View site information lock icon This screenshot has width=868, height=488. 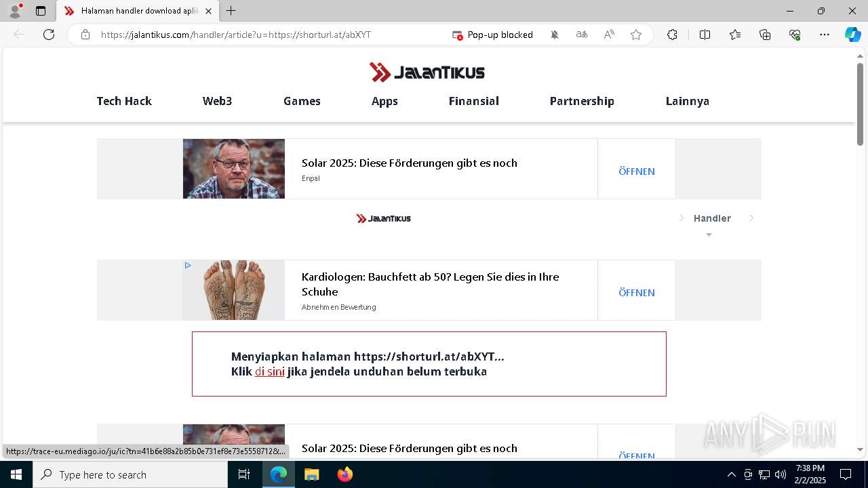point(85,35)
